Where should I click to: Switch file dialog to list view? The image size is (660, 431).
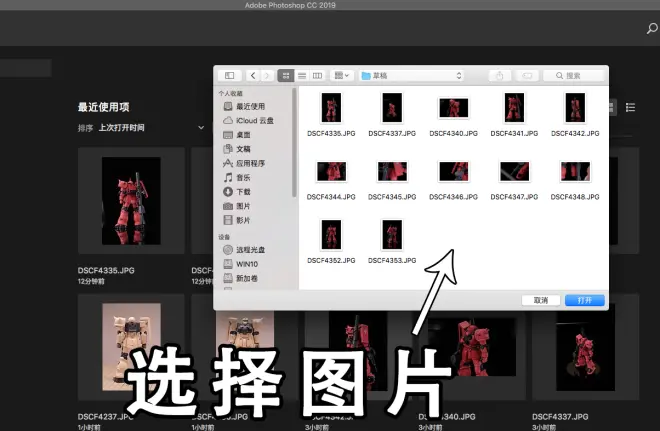point(302,76)
